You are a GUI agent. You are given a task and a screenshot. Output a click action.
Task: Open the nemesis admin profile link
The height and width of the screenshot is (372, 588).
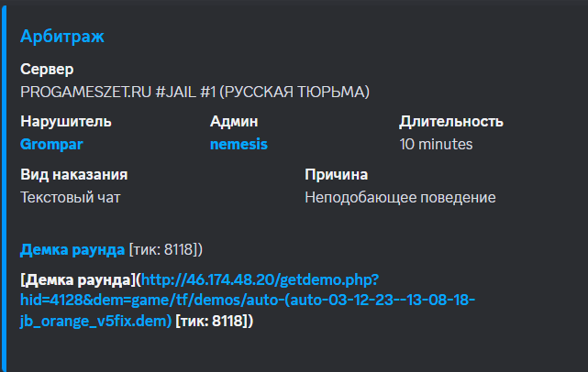[239, 144]
